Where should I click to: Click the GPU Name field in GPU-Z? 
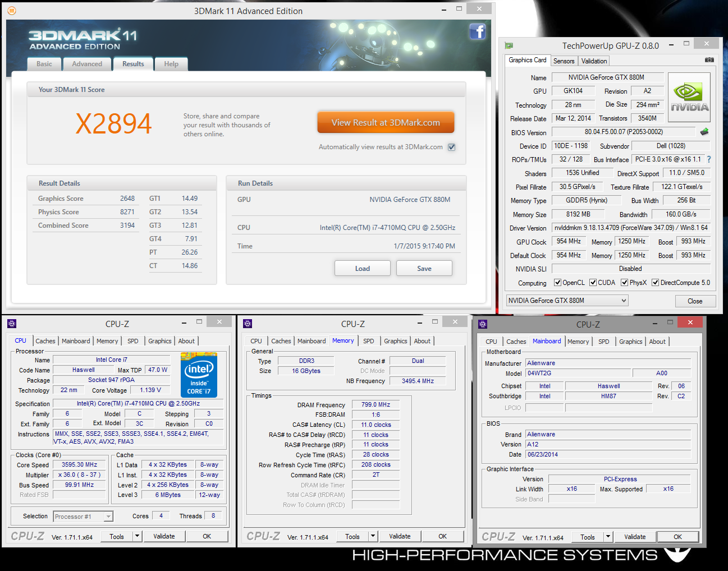pos(608,77)
